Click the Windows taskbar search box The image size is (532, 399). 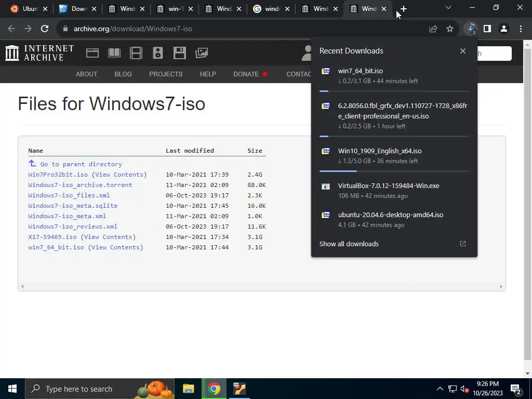(x=100, y=389)
